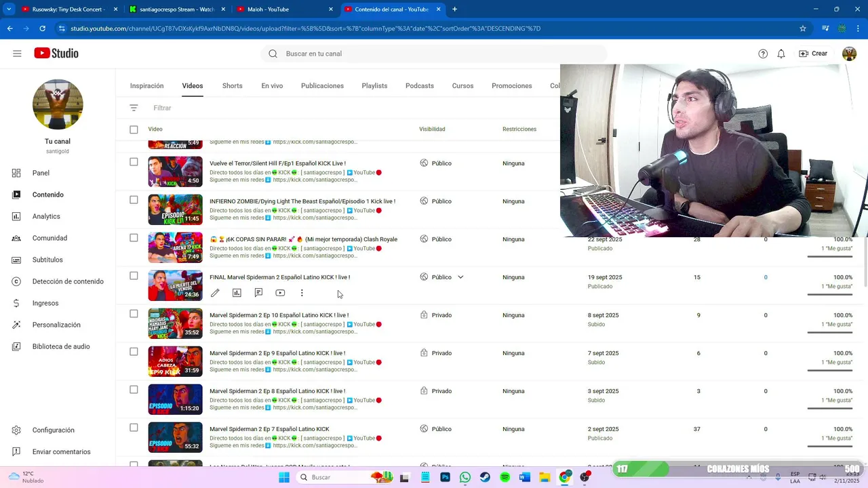View on YouTube icon for FINAL Spiderman video
The width and height of the screenshot is (868, 488).
coord(280,293)
